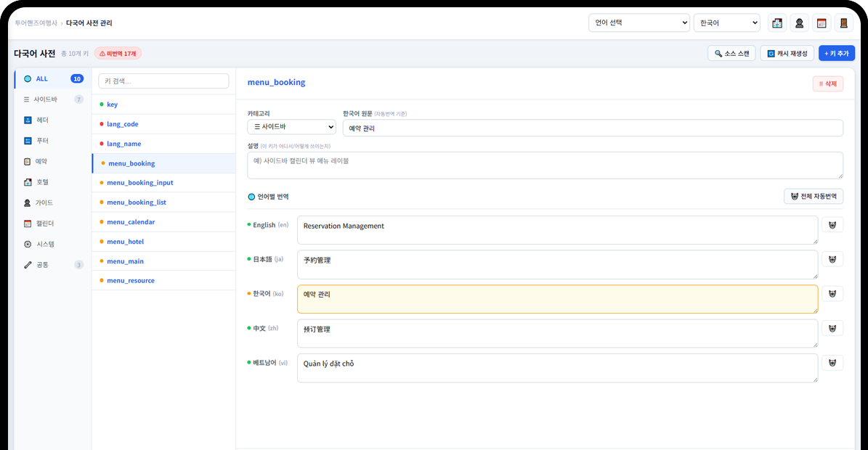Screen dimensions: 868x450
Task: Open the 한국어 language dropdown in header
Action: (726, 23)
